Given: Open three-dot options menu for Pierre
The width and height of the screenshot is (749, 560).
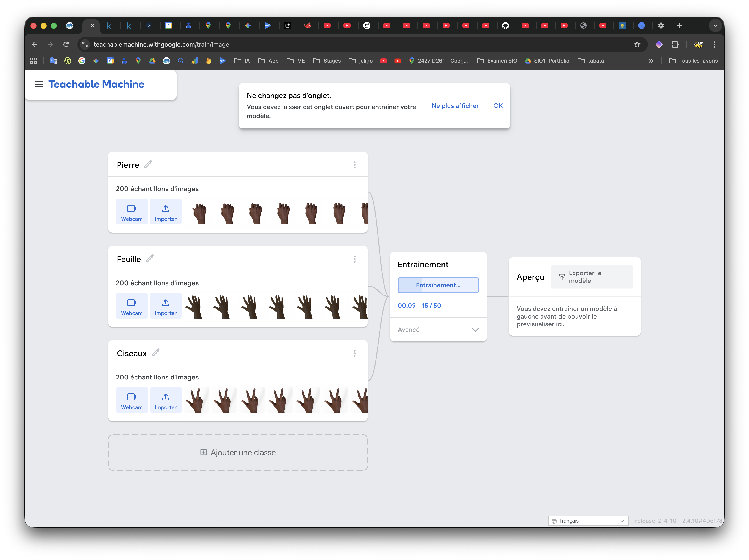Looking at the screenshot, I should tap(354, 165).
